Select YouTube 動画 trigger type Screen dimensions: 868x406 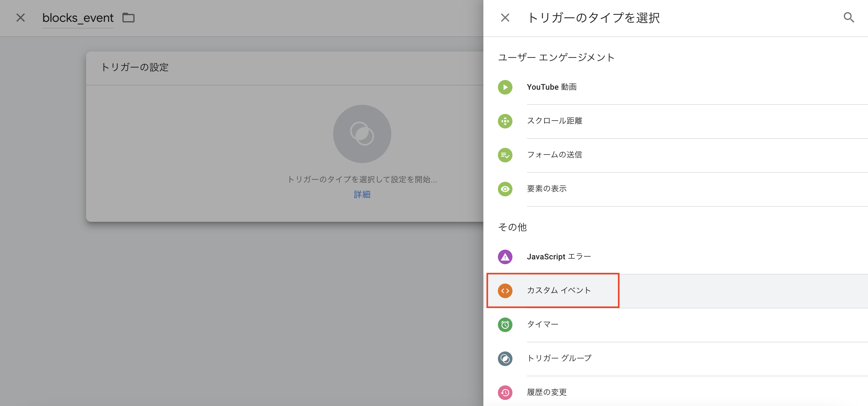(676, 87)
